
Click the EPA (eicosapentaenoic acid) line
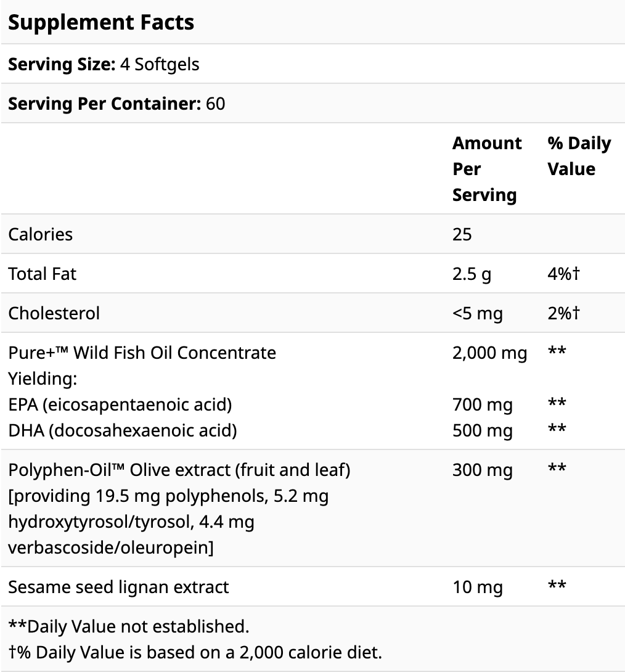coord(120,404)
